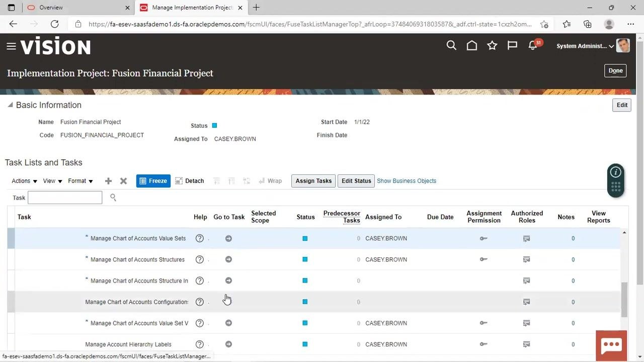
Task: Toggle the Freeze column button
Action: pos(153,181)
